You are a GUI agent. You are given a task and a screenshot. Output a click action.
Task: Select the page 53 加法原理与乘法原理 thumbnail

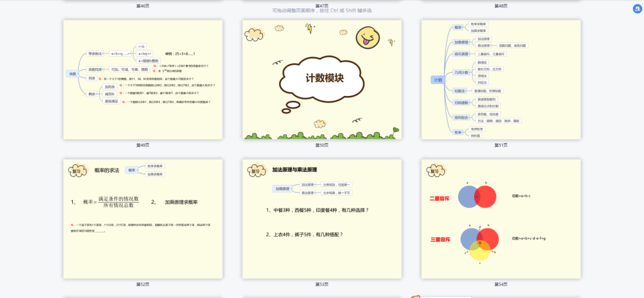point(322,219)
